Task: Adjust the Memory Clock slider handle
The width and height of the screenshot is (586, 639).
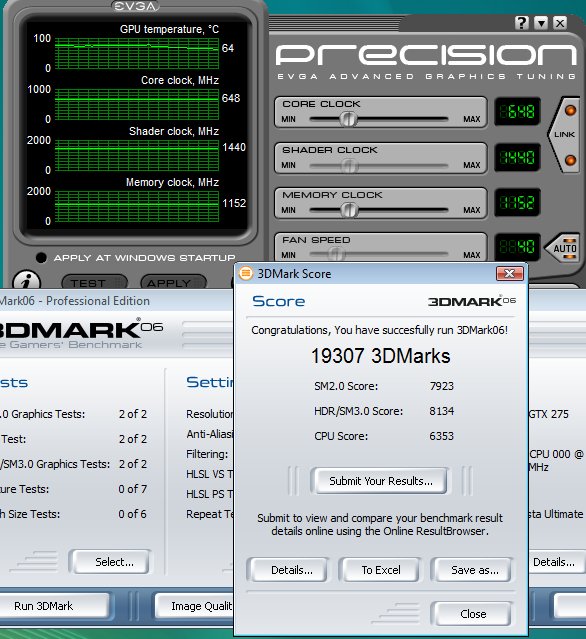Action: (349, 210)
